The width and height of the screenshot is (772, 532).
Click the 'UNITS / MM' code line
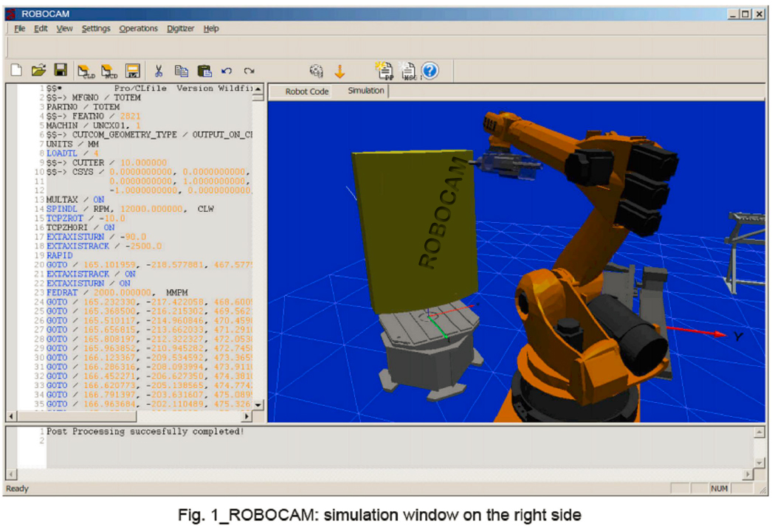pos(72,144)
